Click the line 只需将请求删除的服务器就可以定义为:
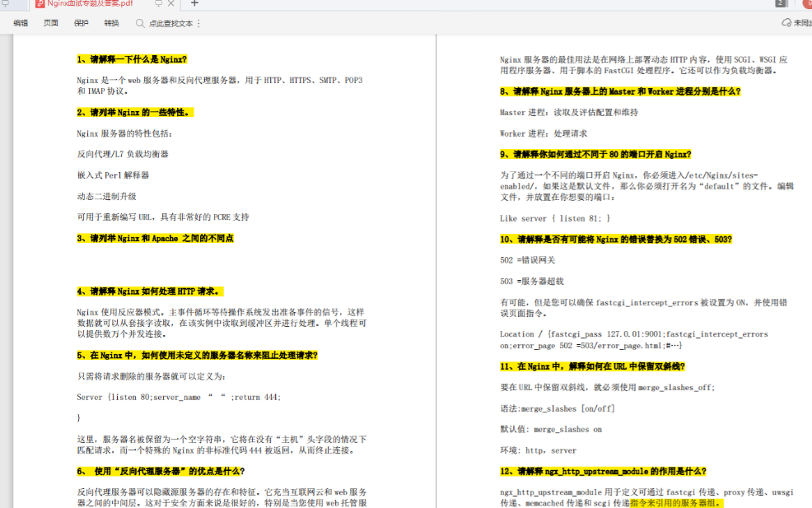The image size is (812, 508). click(152, 376)
